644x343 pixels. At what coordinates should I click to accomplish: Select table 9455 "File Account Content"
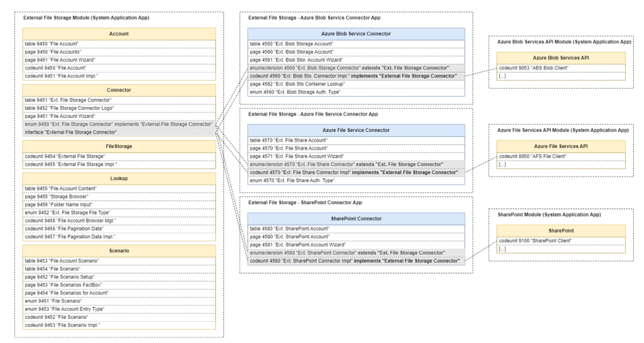pos(120,188)
